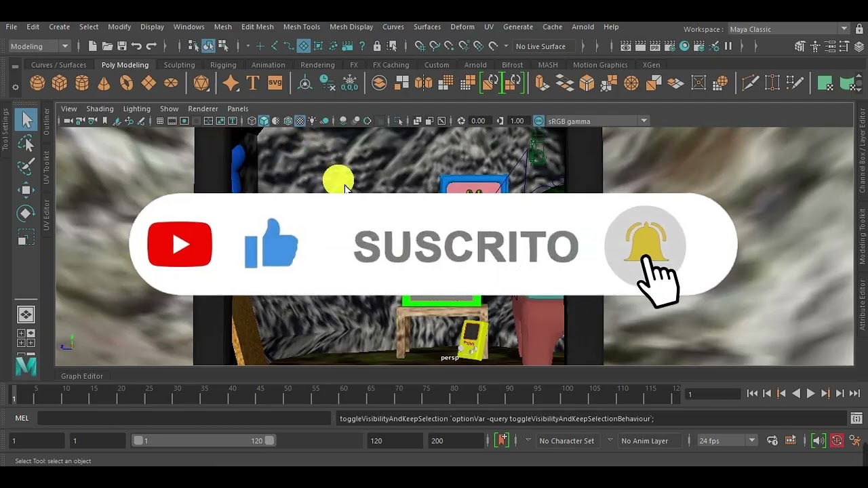Open Render Settings clapperboard icon
868x488 pixels.
pyautogui.click(x=670, y=46)
